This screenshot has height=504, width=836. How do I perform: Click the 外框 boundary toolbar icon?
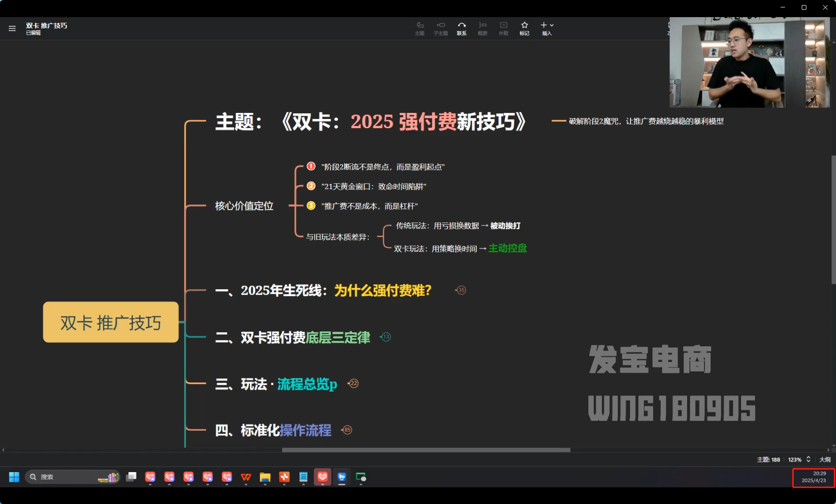click(503, 28)
